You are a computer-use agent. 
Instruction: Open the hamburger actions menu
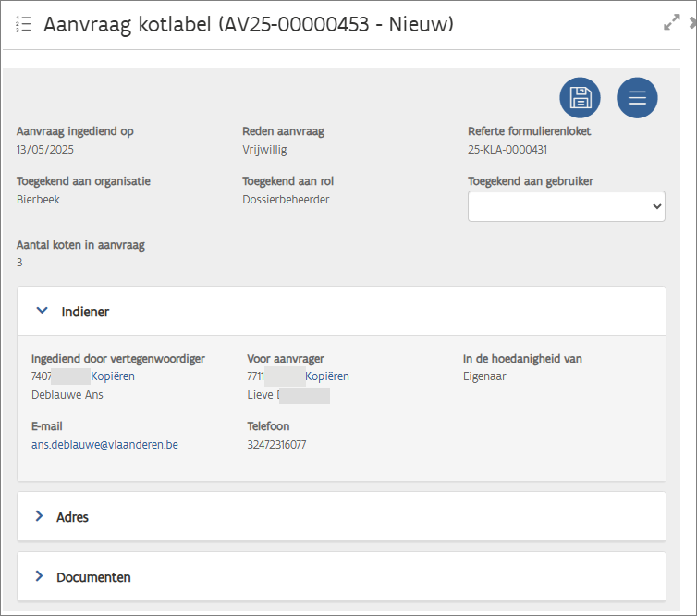637,97
